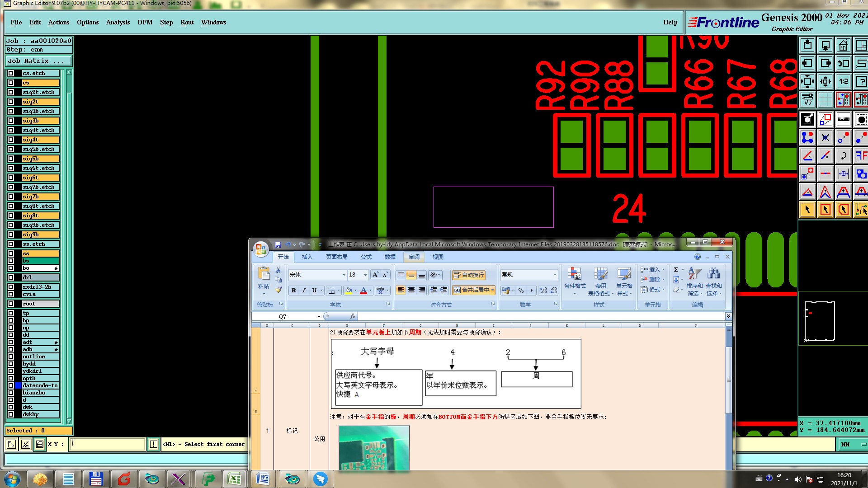Open the DFM menu
Viewport: 868px width, 488px height.
tap(145, 22)
